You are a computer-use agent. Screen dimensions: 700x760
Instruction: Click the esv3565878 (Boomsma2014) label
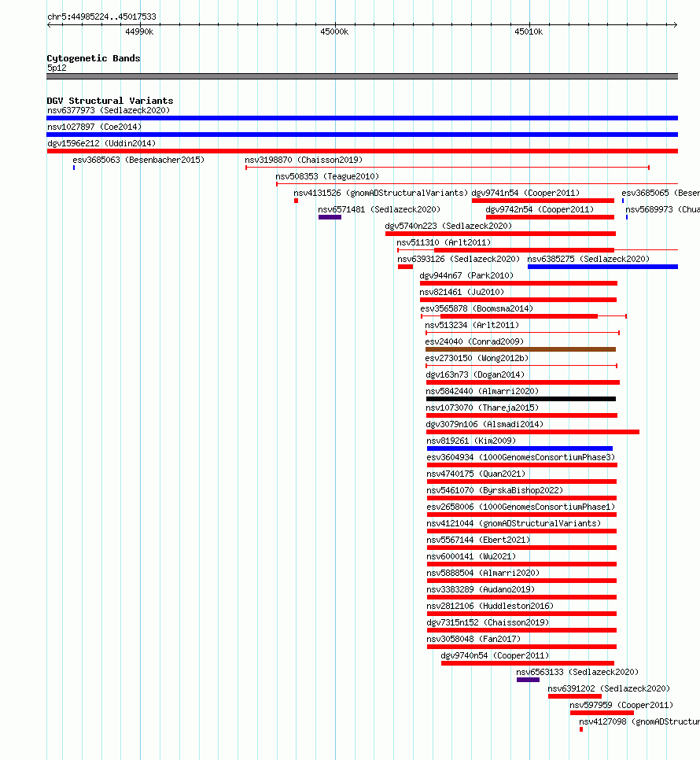(477, 308)
